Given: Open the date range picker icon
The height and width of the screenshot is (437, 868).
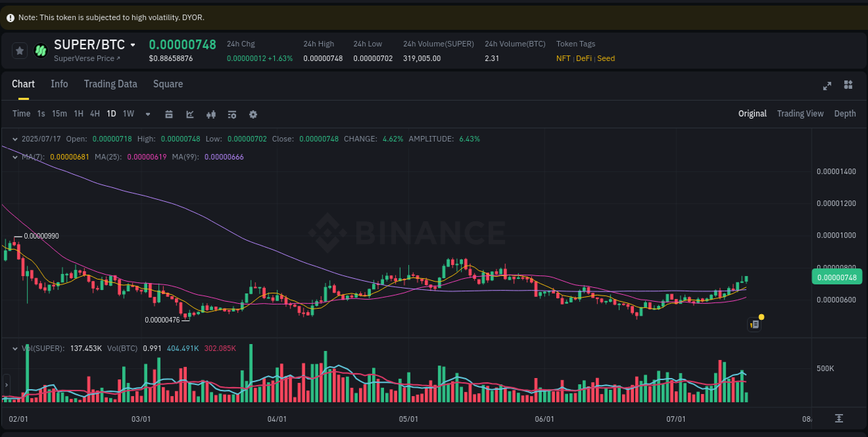Looking at the screenshot, I should click(169, 114).
